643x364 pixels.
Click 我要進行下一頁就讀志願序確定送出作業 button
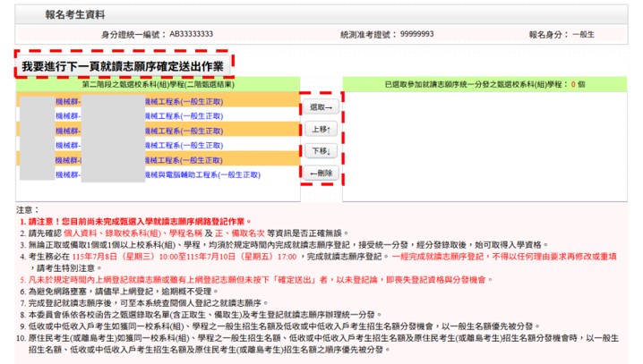[x=123, y=65]
